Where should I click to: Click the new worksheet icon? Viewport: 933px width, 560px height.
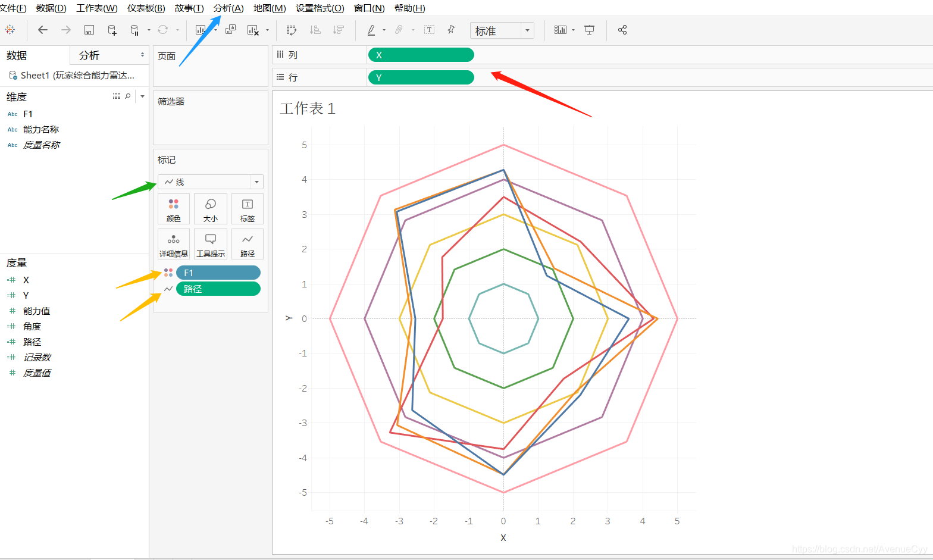(x=201, y=30)
